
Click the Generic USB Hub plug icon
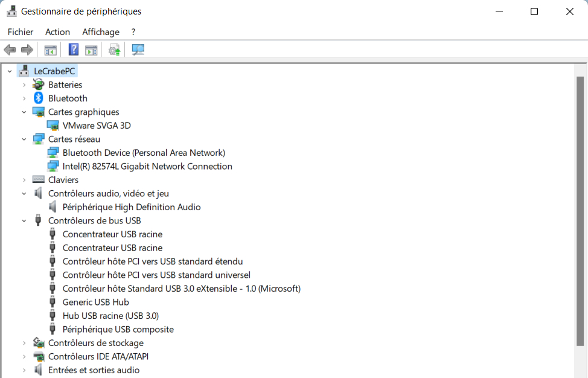point(53,303)
